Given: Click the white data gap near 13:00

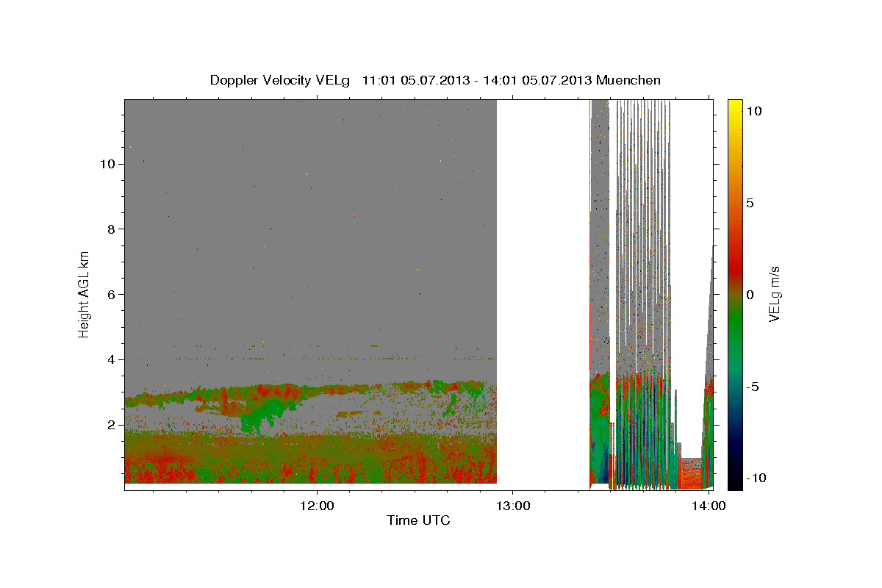Looking at the screenshot, I should click(x=543, y=294).
